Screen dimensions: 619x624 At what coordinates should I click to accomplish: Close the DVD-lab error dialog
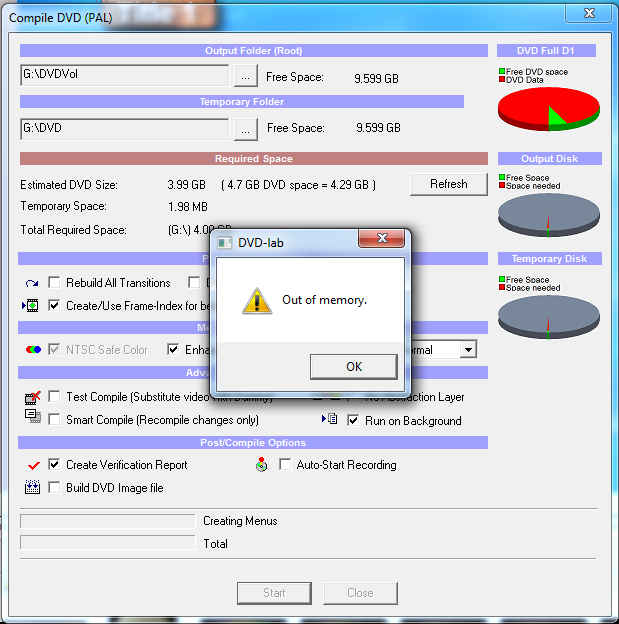(x=382, y=238)
